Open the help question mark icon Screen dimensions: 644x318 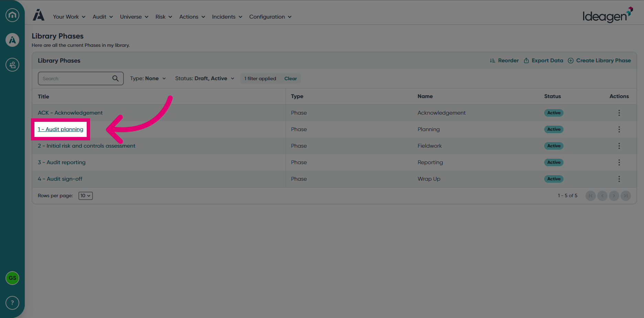(12, 303)
